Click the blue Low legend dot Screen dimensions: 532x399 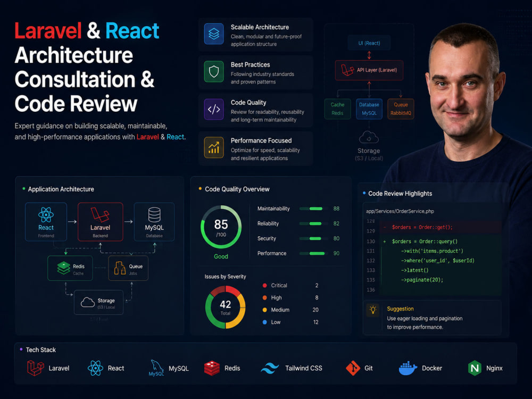point(264,322)
